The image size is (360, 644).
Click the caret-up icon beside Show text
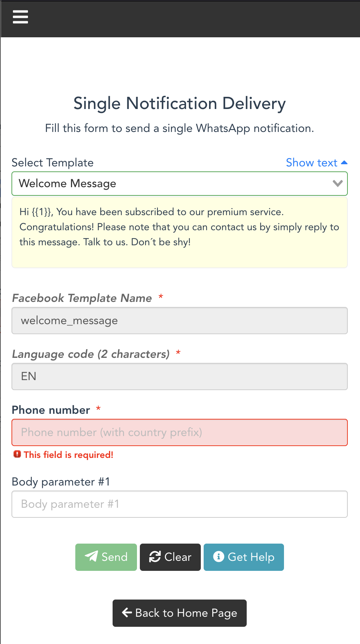coord(344,162)
